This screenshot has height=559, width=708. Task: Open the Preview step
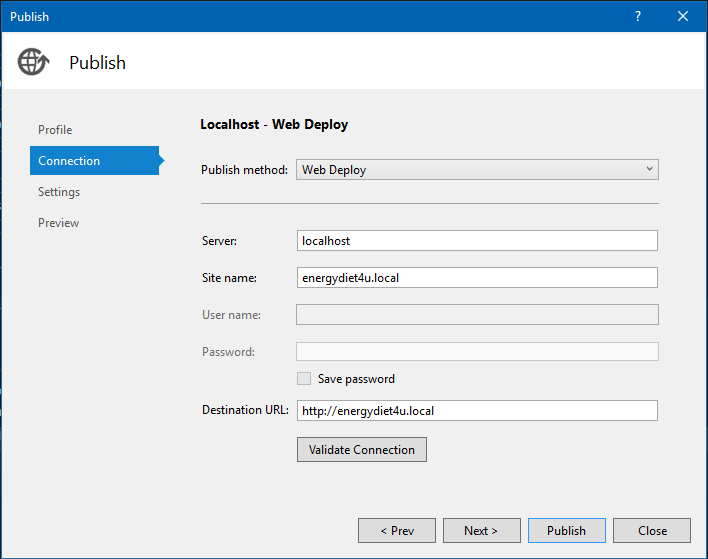click(58, 223)
